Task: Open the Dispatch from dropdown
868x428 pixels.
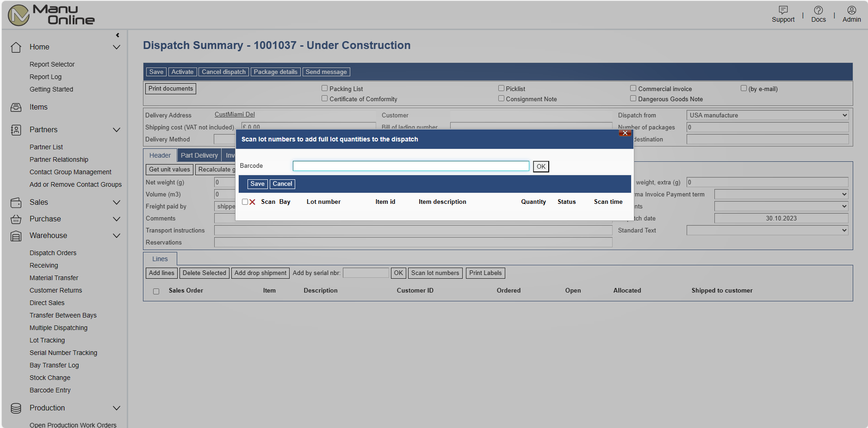Action: coord(767,115)
